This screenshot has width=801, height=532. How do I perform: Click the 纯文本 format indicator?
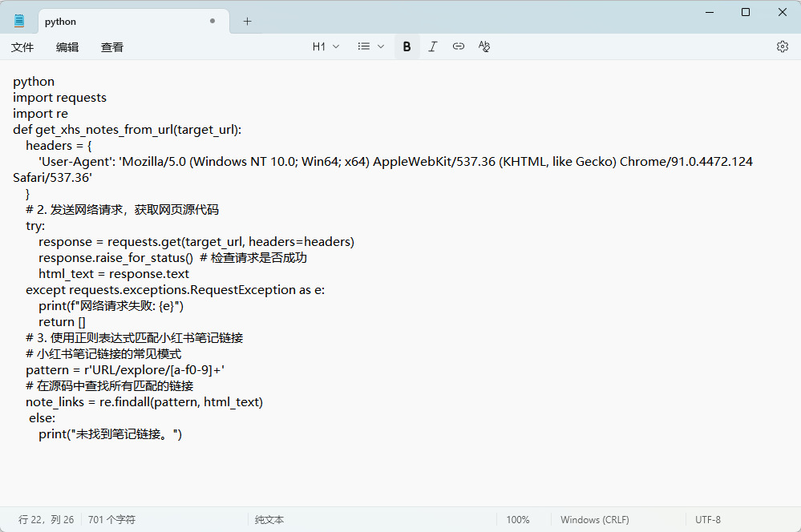269,520
